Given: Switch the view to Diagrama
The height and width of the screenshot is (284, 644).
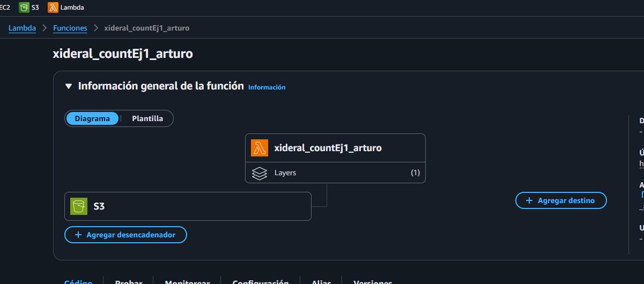Looking at the screenshot, I should 92,118.
